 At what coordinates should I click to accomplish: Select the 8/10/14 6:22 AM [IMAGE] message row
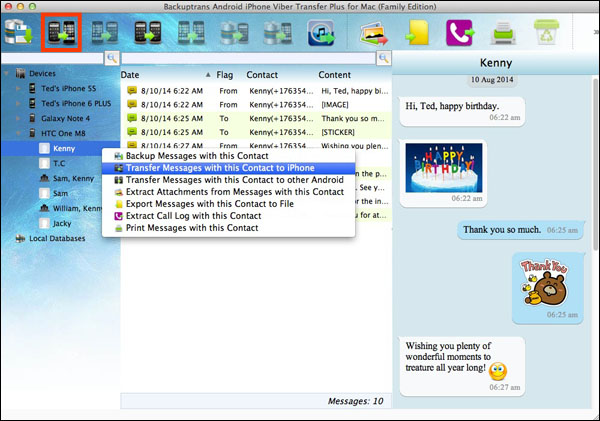256,105
